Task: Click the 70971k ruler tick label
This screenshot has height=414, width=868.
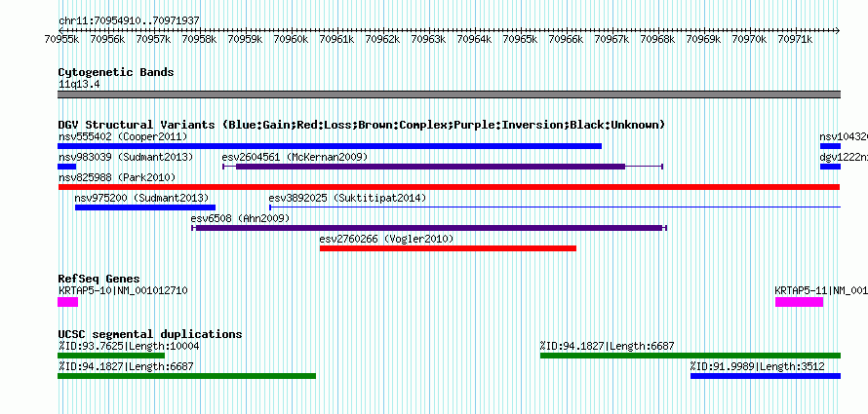Action: pos(795,39)
